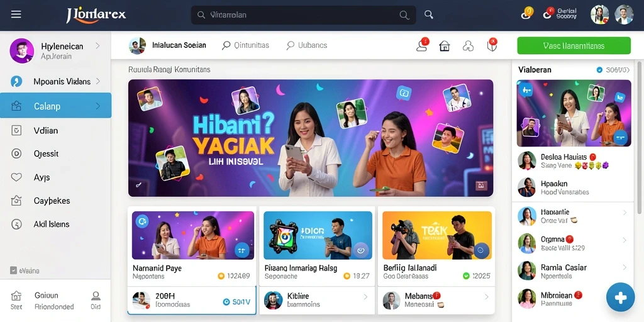Expand the Kiblire row chevron

[x=365, y=297]
